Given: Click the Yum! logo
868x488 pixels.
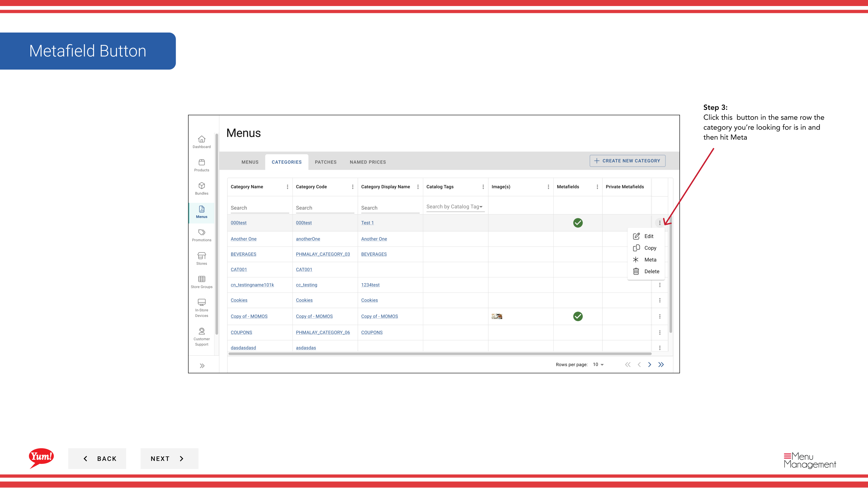Looking at the screenshot, I should click(x=41, y=458).
